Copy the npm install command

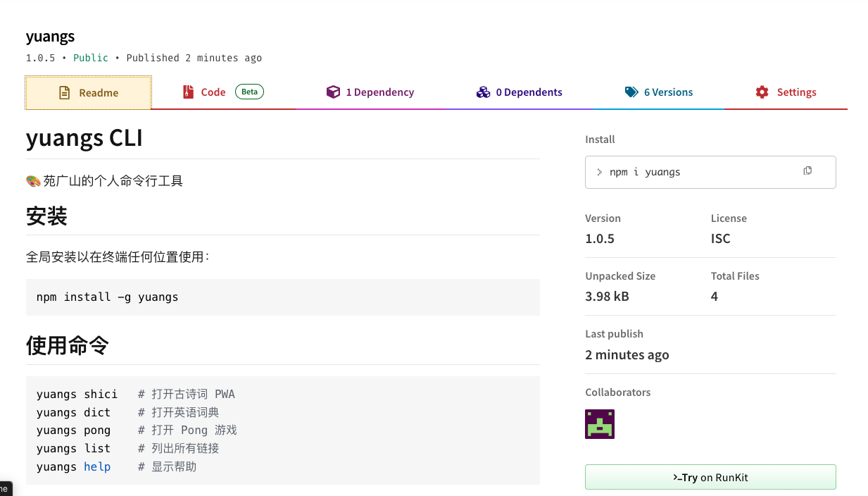pos(807,171)
